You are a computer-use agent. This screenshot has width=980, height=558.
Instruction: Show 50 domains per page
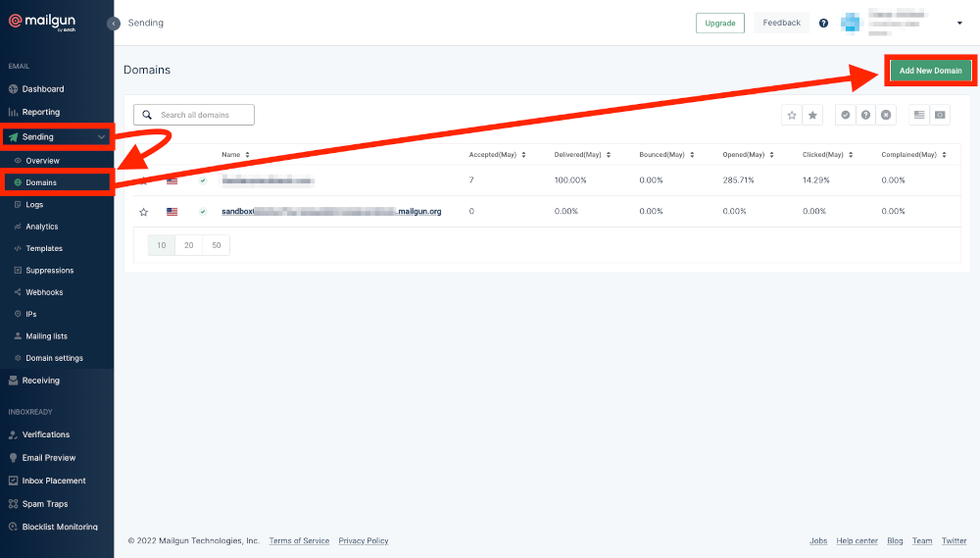pos(217,245)
